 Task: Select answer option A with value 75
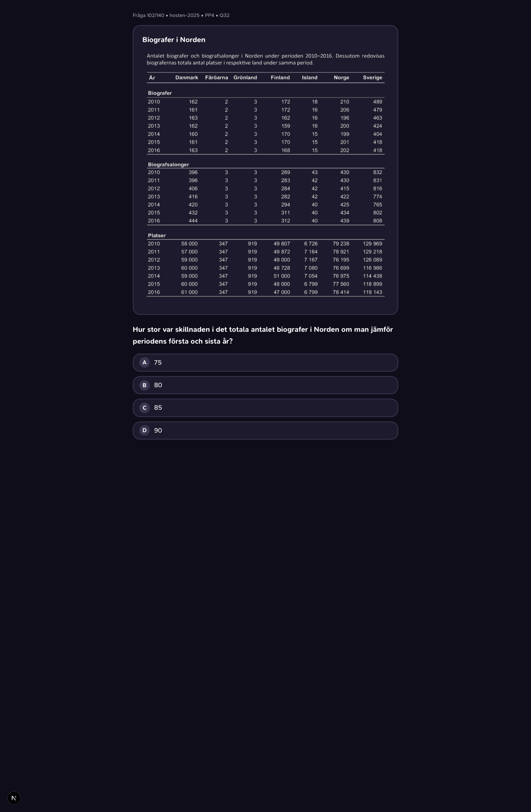pos(265,362)
